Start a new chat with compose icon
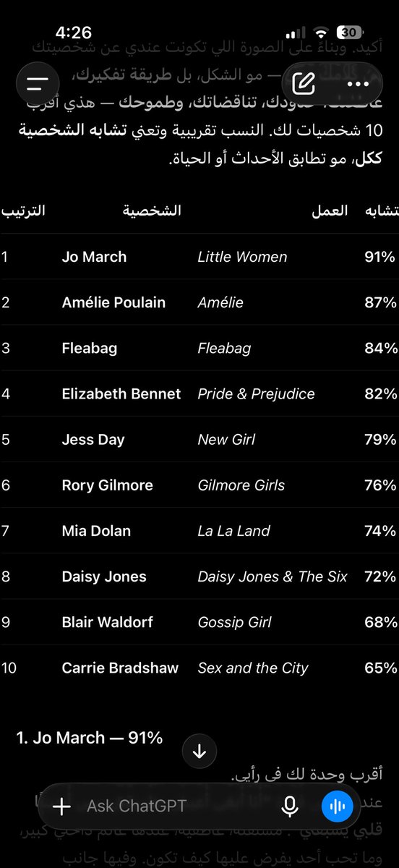 pyautogui.click(x=305, y=83)
